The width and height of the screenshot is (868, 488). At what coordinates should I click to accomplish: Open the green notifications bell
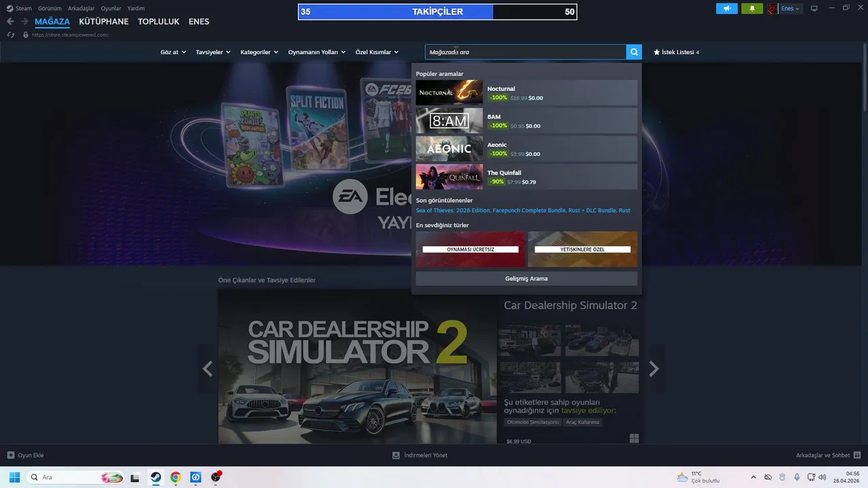pyautogui.click(x=752, y=9)
